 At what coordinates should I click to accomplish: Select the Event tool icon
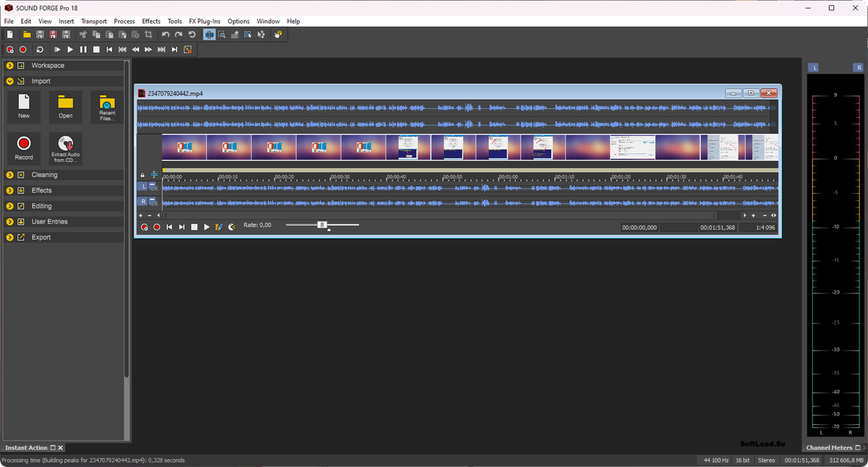(248, 35)
